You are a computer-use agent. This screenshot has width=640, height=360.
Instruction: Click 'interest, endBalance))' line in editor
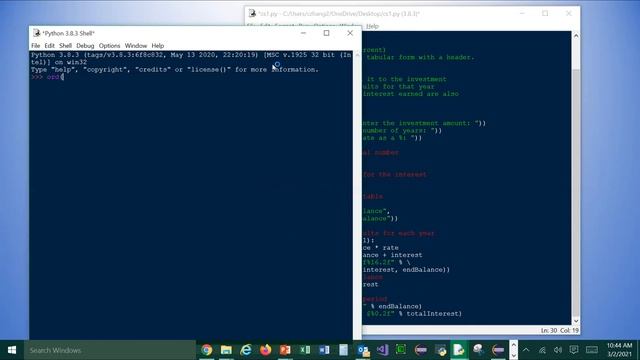pos(406,270)
